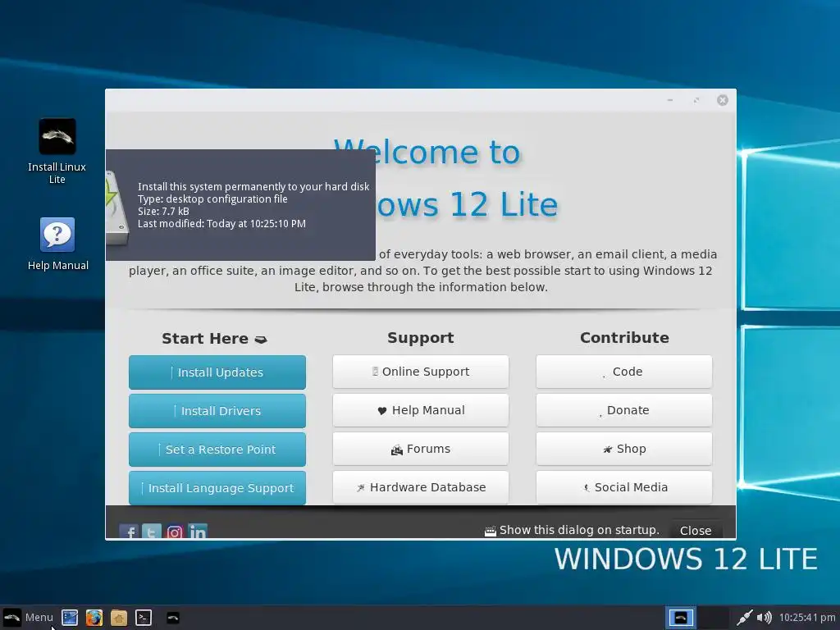Open the Facebook social link icon

click(129, 532)
